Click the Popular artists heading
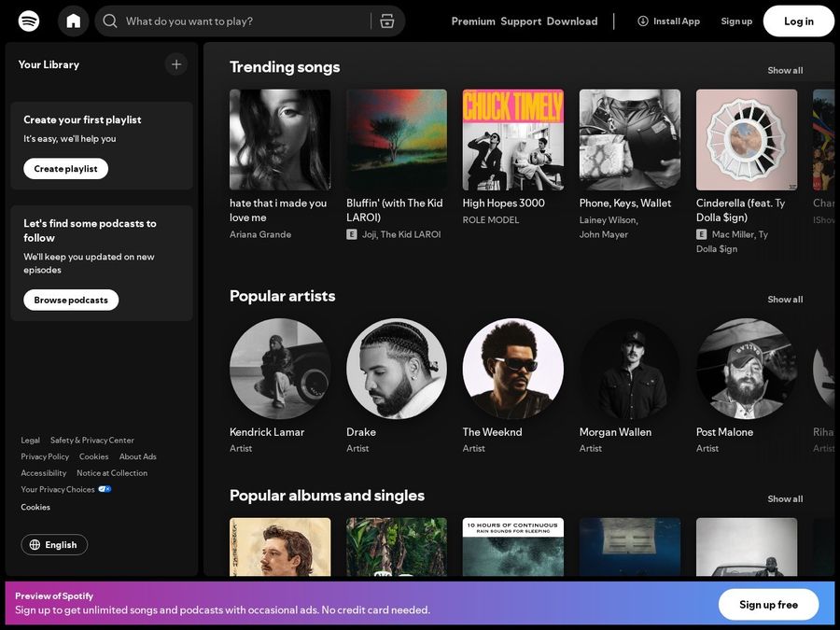This screenshot has width=840, height=630. pos(282,296)
